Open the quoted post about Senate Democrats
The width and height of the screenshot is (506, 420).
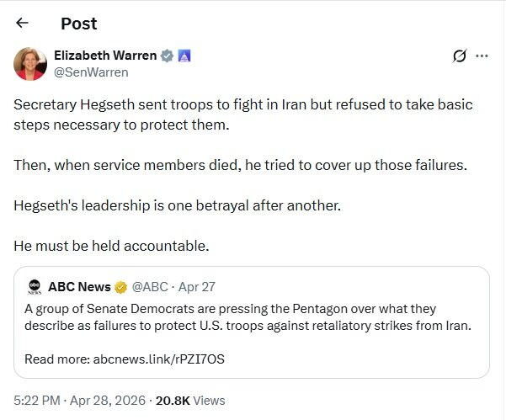pos(253,317)
